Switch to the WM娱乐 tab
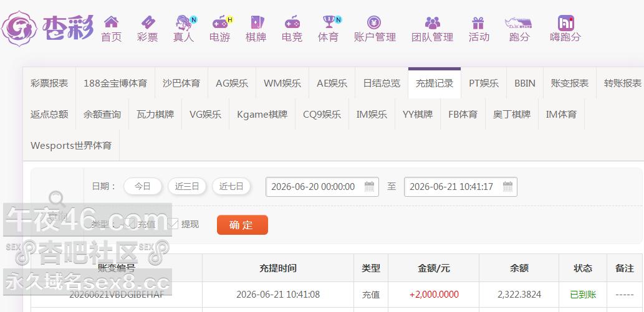644x312 pixels. 282,83
